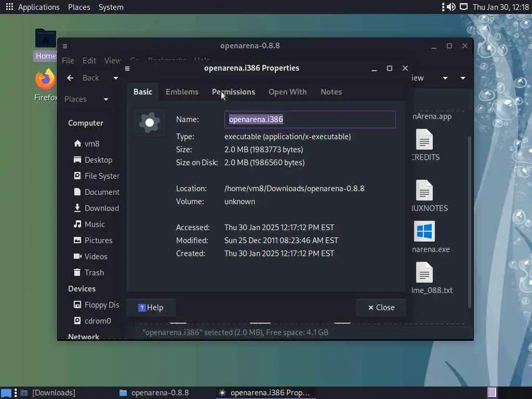Click the Volume value unknown
Viewport: 532px width, 399px height.
tap(240, 202)
